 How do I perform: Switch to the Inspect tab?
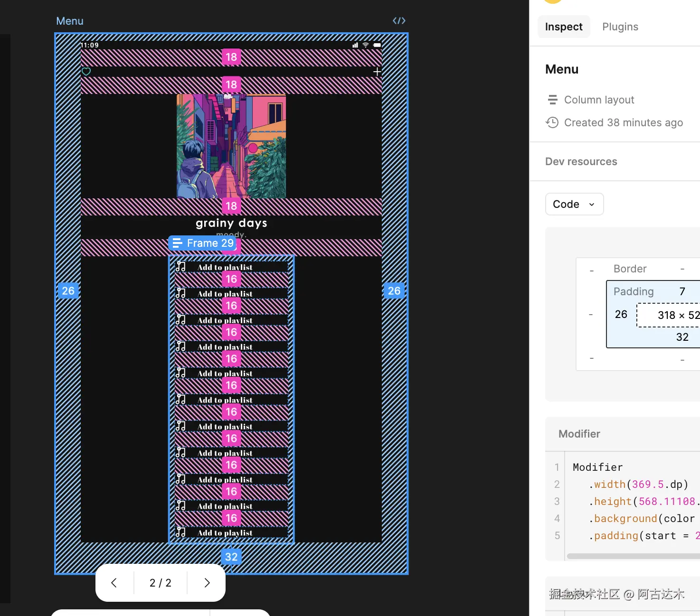(x=564, y=27)
